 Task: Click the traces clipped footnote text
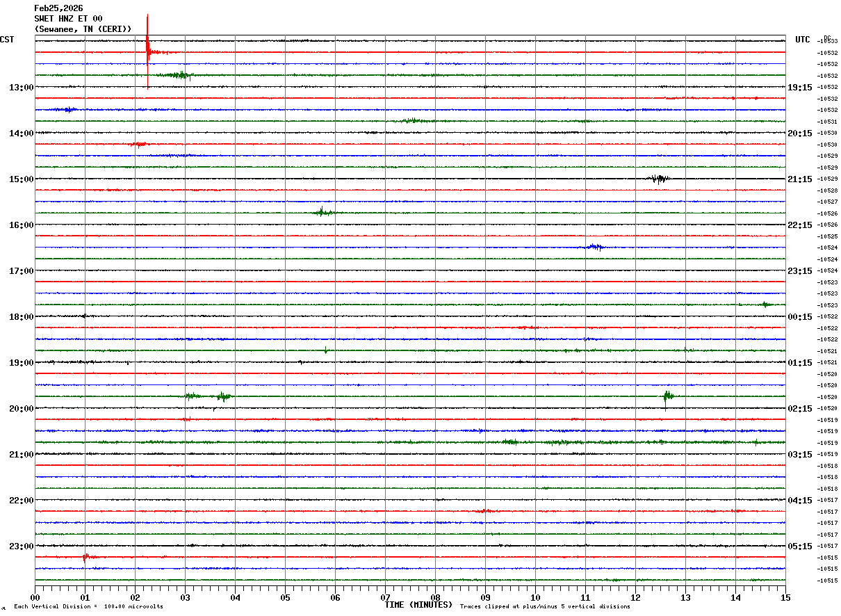545,607
